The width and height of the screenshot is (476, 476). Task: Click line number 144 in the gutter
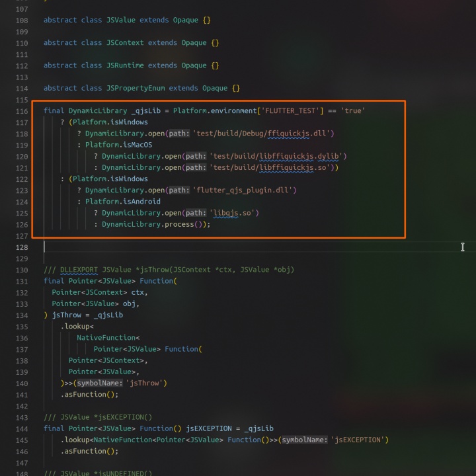tap(22, 429)
